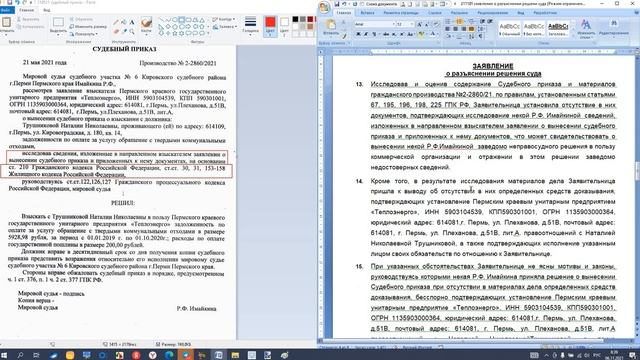Open the Файл menu in Paint
This screenshot has width=640, height=360.
click(x=7, y=10)
